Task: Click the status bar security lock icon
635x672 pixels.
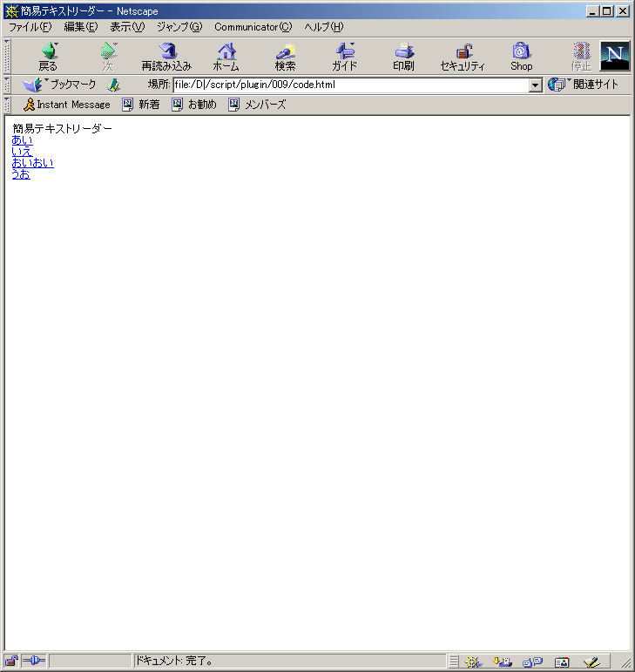Action: tap(11, 662)
